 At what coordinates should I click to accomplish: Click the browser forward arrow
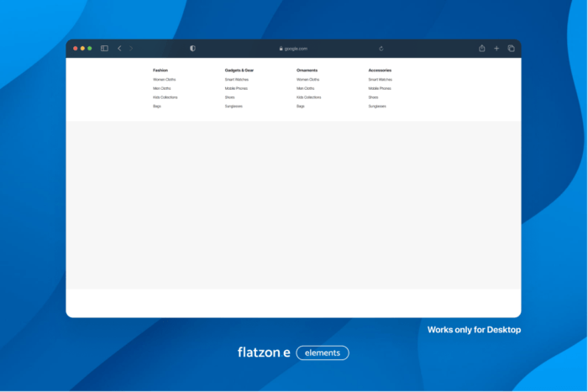coord(131,49)
